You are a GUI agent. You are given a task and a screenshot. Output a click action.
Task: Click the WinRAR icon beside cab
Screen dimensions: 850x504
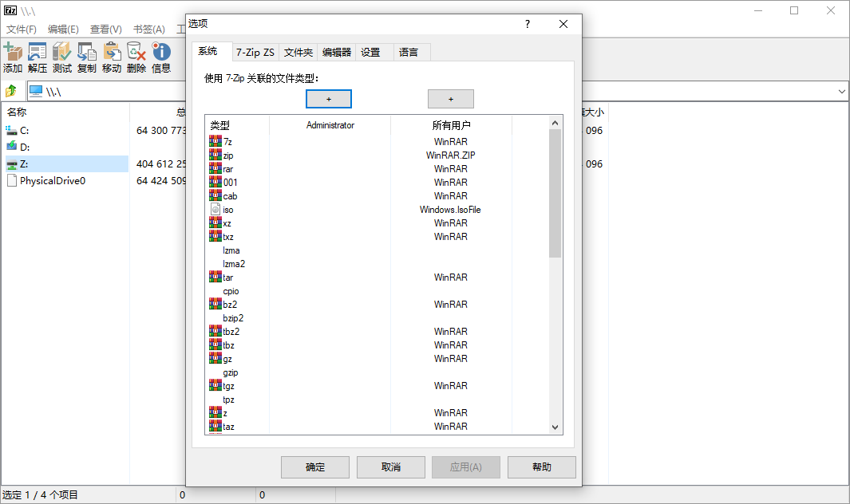tap(215, 195)
